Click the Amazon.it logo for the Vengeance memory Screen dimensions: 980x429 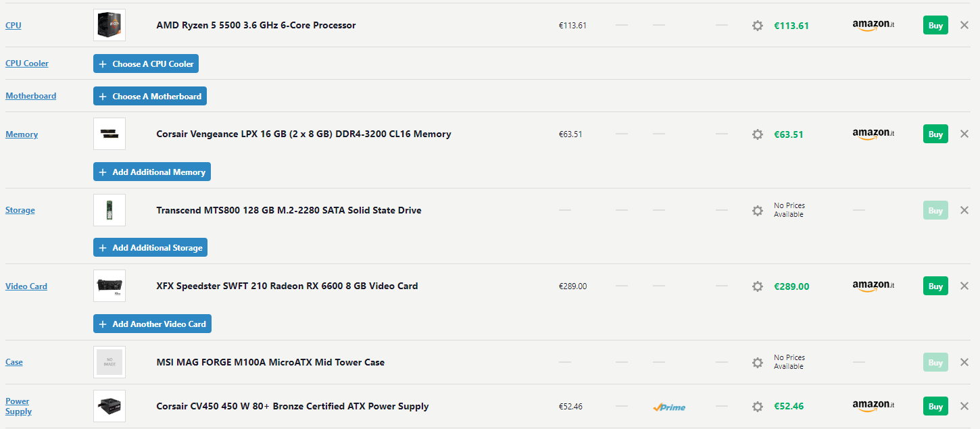click(x=873, y=134)
